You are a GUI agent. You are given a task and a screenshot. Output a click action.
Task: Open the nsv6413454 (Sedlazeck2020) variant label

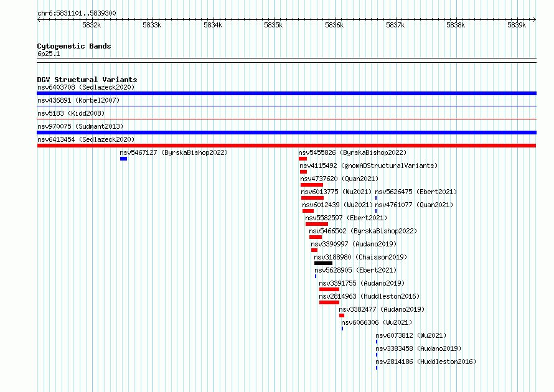(x=86, y=139)
